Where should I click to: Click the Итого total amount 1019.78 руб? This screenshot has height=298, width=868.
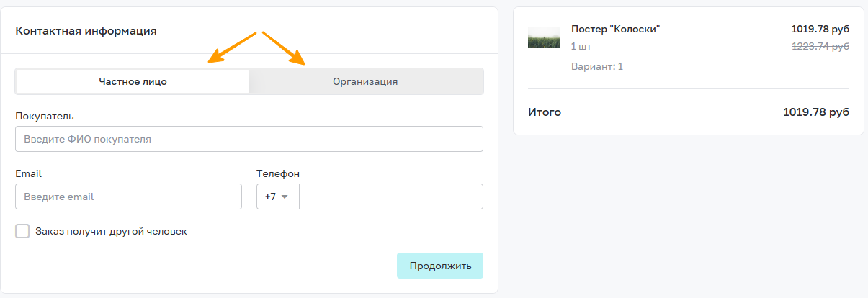pyautogui.click(x=816, y=112)
